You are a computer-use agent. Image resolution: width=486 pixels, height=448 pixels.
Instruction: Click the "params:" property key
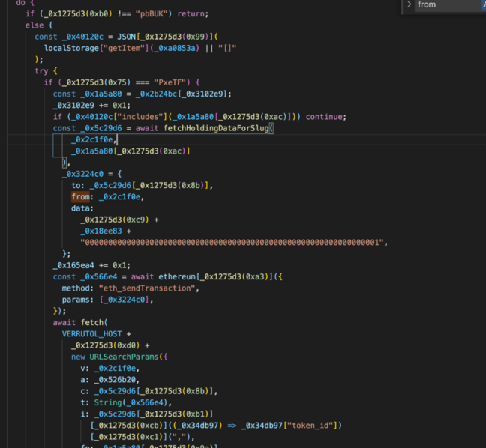coord(78,300)
